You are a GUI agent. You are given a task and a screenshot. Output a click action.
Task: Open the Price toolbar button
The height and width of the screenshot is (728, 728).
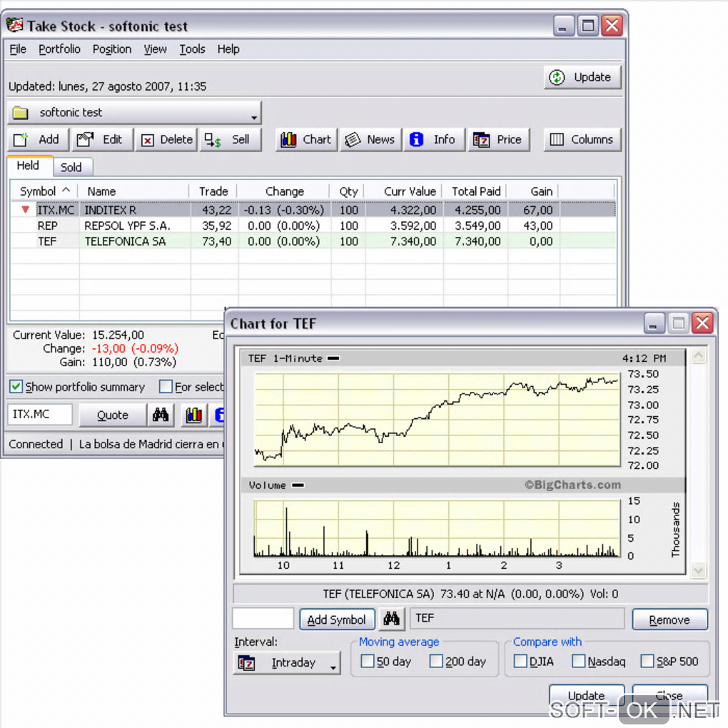coord(498,140)
